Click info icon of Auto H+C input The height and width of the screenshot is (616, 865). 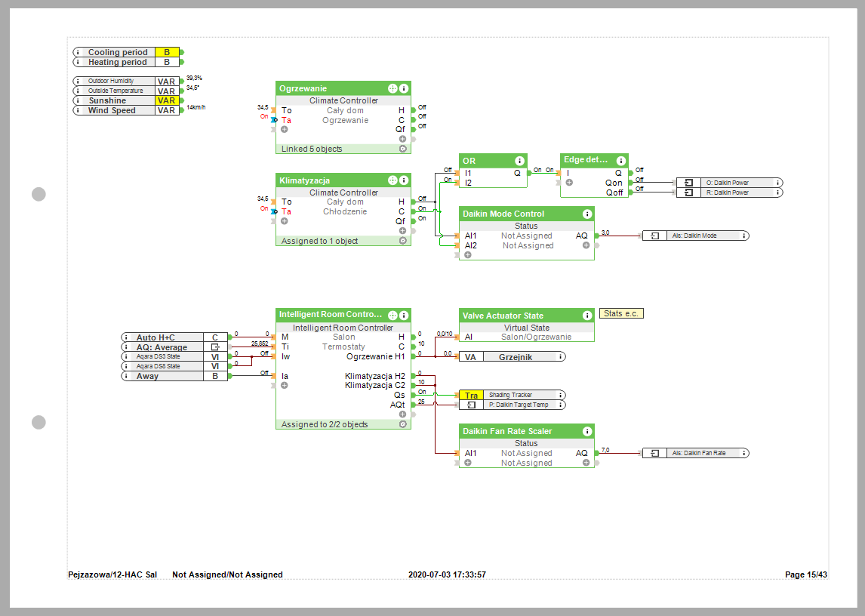click(126, 337)
